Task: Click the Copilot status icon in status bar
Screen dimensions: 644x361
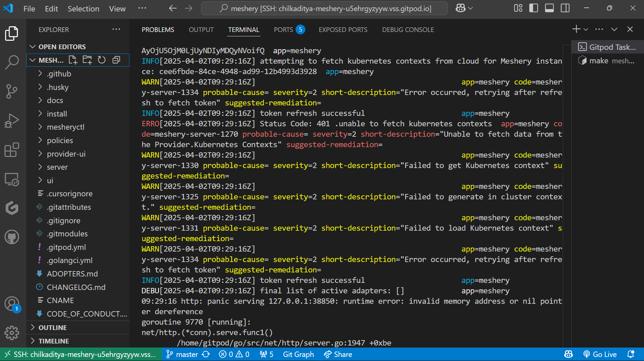Action: tap(569, 354)
